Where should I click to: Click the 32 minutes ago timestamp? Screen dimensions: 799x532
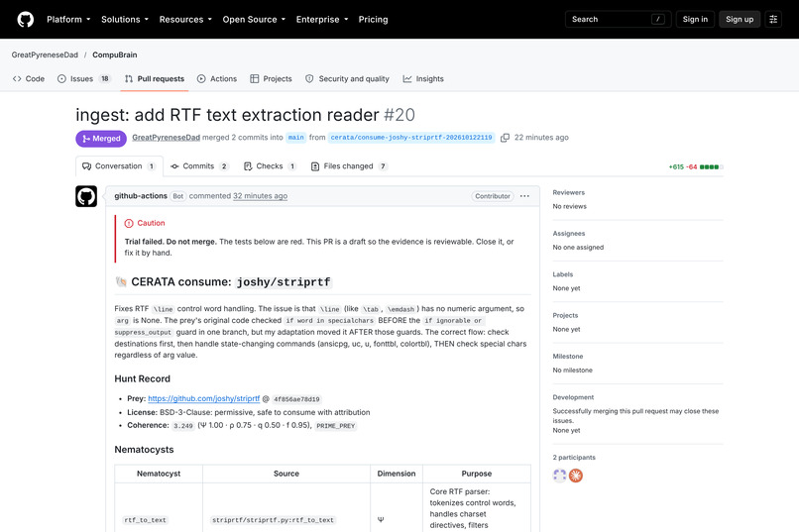(x=260, y=196)
